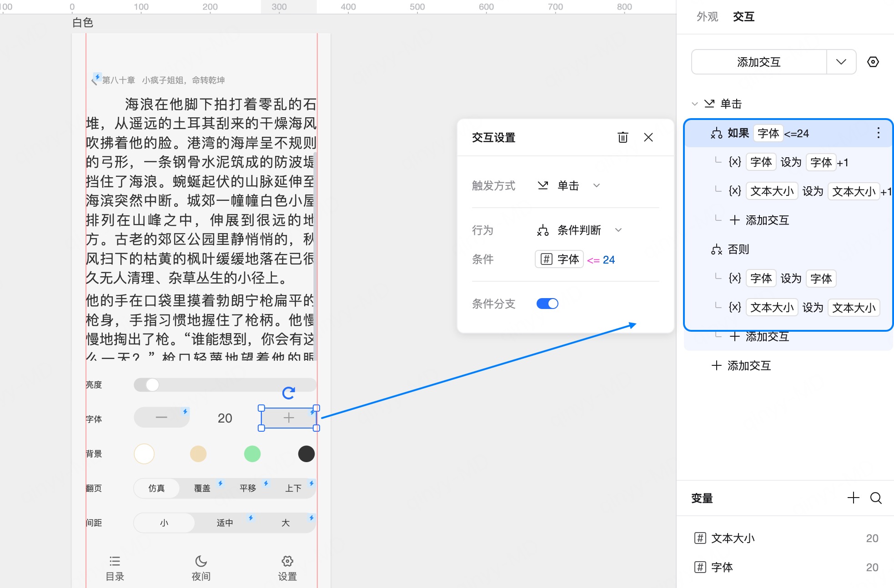Click the 设置 gear icon in reader
This screenshot has width=894, height=588.
tap(287, 562)
